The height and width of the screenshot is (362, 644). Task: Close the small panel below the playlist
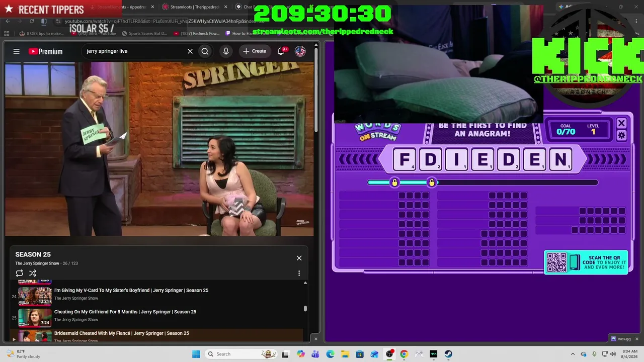click(316, 339)
